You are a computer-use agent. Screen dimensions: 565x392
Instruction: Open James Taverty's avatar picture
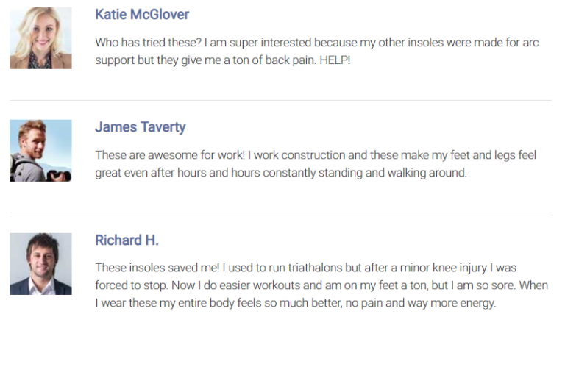pyautogui.click(x=40, y=151)
